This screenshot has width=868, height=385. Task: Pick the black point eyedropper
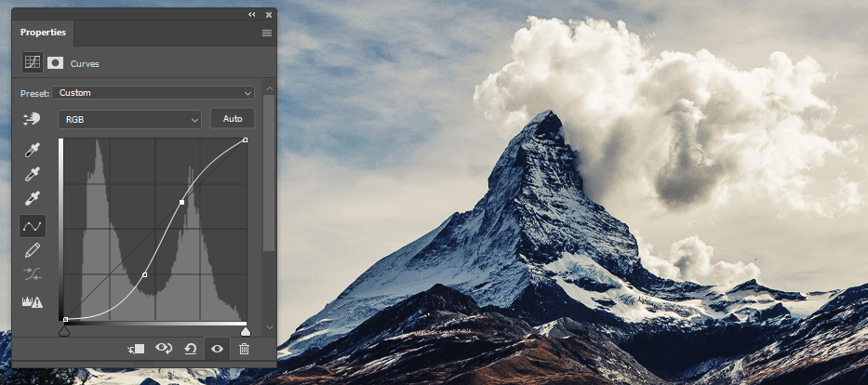pyautogui.click(x=33, y=150)
